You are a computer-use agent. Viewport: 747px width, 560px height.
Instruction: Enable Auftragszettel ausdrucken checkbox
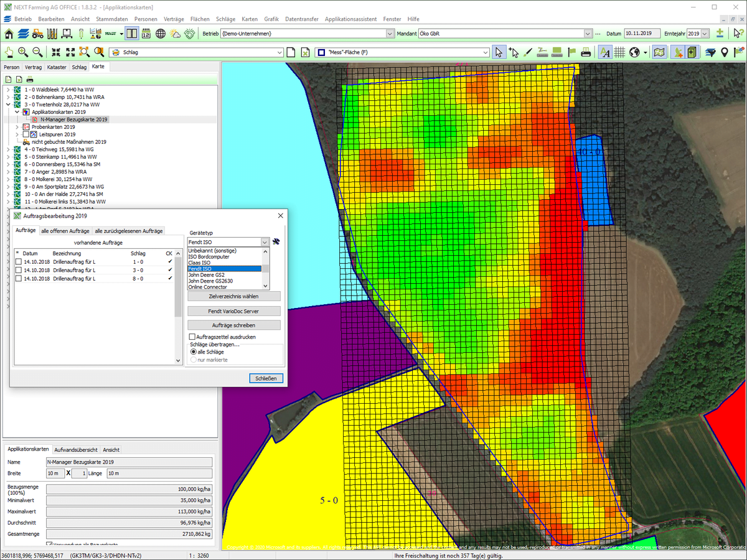[x=192, y=337]
